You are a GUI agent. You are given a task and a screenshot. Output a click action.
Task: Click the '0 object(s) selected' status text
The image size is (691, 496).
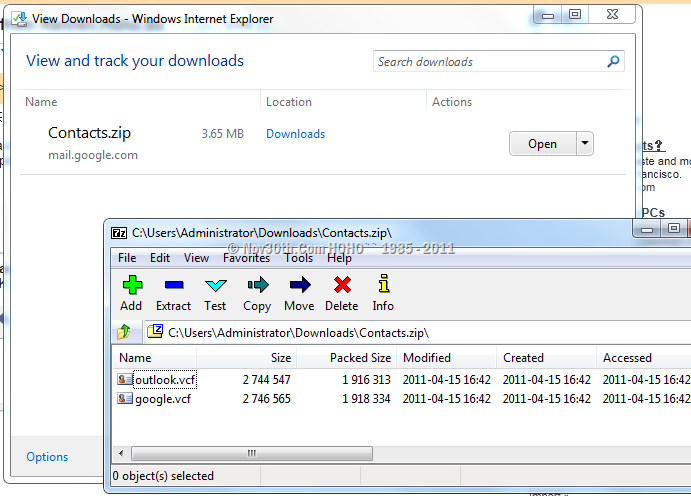click(163, 476)
